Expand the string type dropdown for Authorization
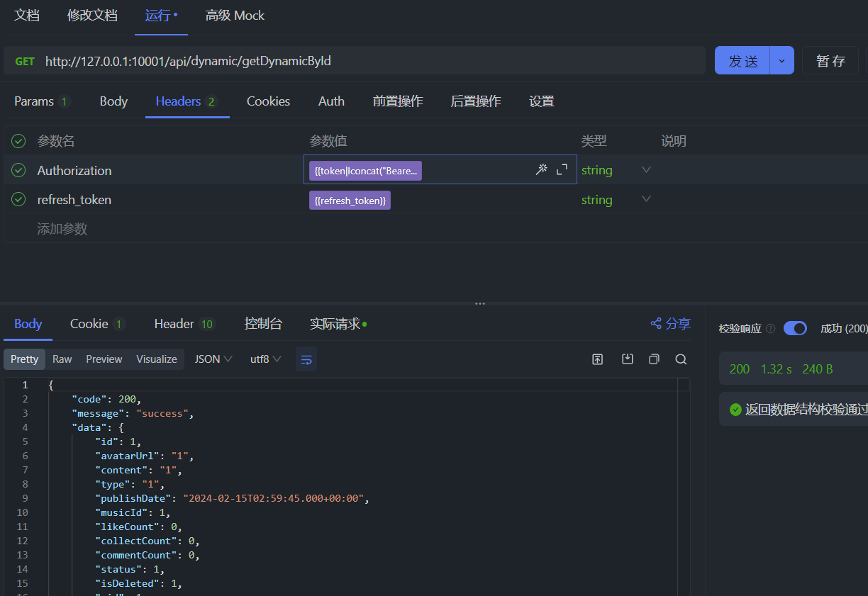The width and height of the screenshot is (868, 596). [645, 169]
